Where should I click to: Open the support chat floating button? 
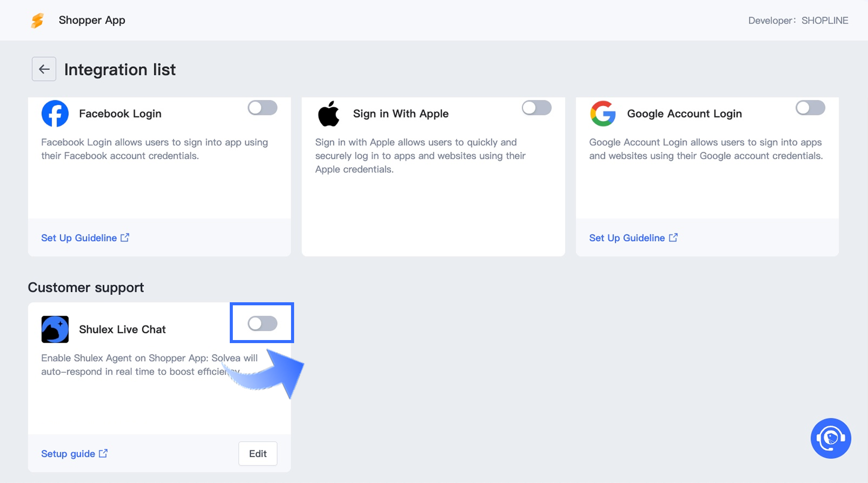point(830,438)
